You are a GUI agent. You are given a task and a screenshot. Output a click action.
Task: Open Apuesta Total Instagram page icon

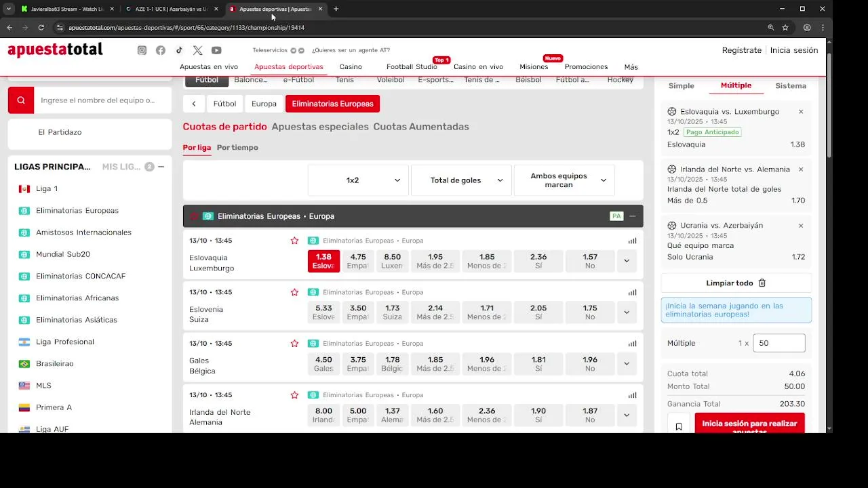coord(142,50)
